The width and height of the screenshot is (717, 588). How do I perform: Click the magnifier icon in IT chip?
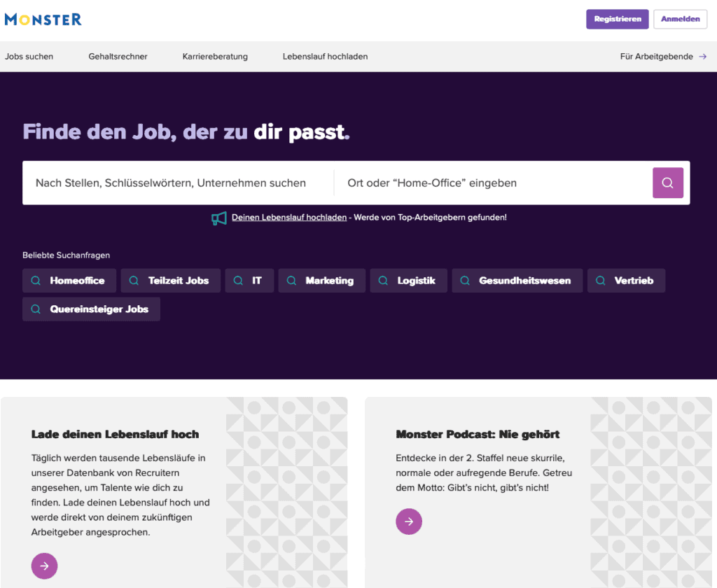[x=238, y=281]
